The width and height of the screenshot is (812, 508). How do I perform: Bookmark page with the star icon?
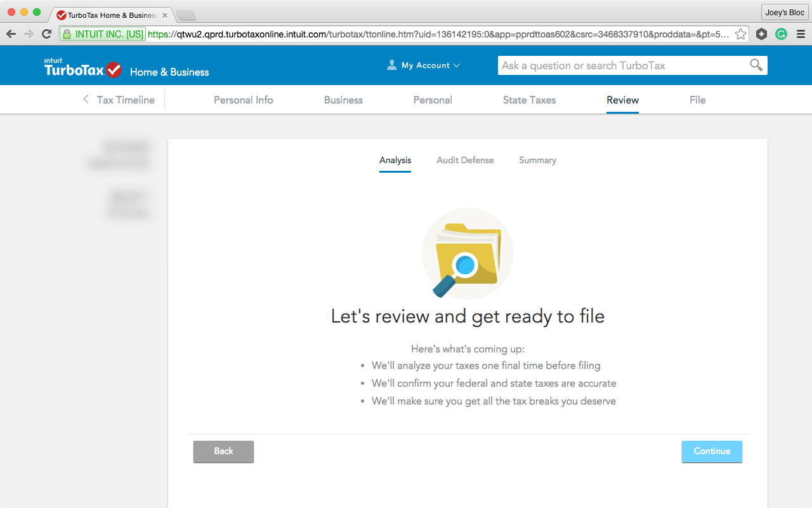(740, 34)
